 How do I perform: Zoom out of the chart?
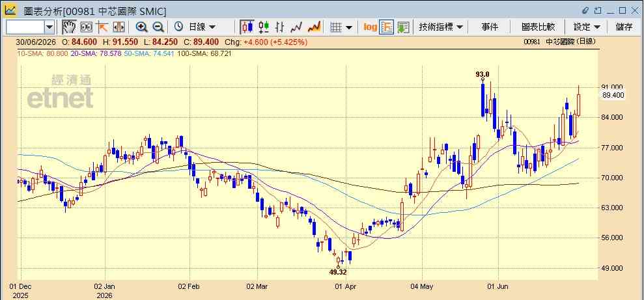click(x=158, y=27)
